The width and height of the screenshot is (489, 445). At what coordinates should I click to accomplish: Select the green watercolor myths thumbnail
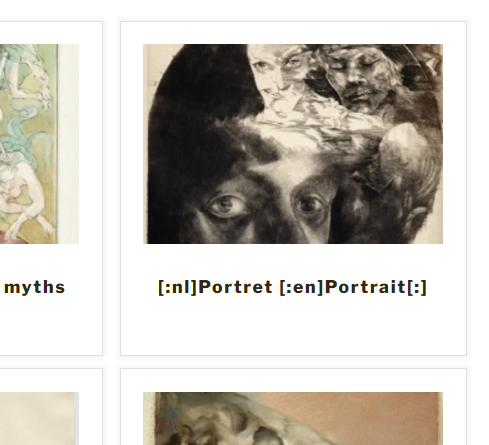(39, 144)
